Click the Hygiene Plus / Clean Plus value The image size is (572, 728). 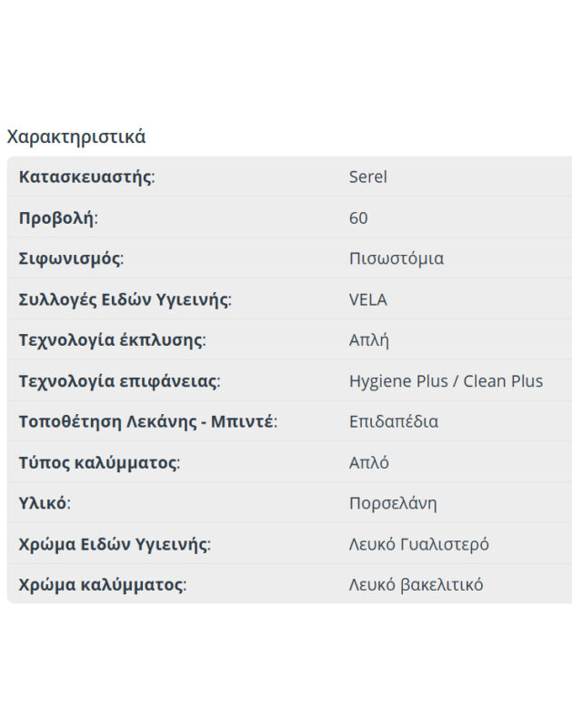point(446,381)
